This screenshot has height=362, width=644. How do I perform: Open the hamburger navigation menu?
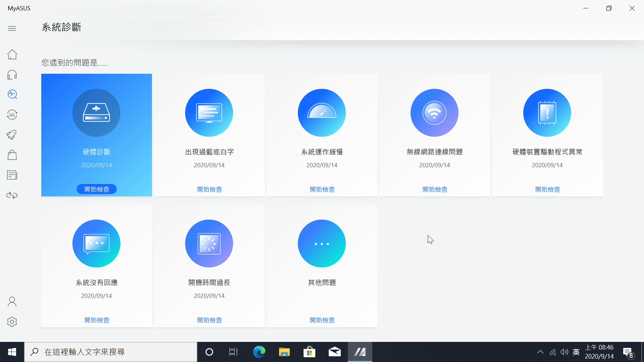coord(12,28)
